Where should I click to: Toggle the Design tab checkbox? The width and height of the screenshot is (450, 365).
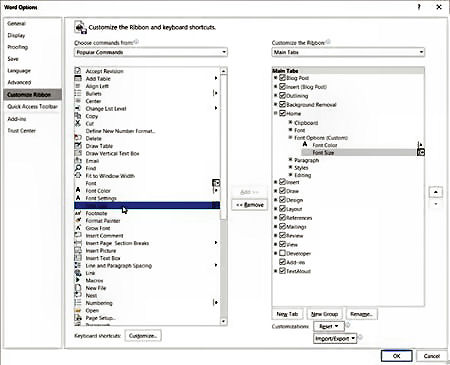[x=282, y=200]
